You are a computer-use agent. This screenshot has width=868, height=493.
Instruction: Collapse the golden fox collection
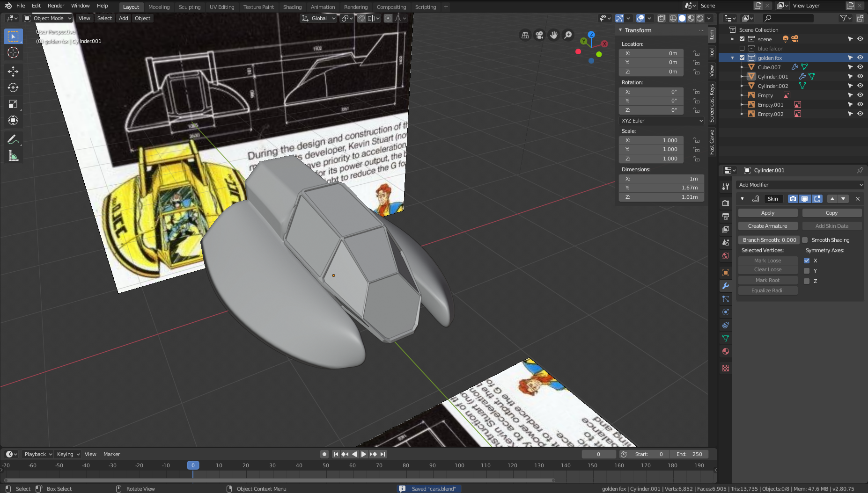click(x=733, y=58)
